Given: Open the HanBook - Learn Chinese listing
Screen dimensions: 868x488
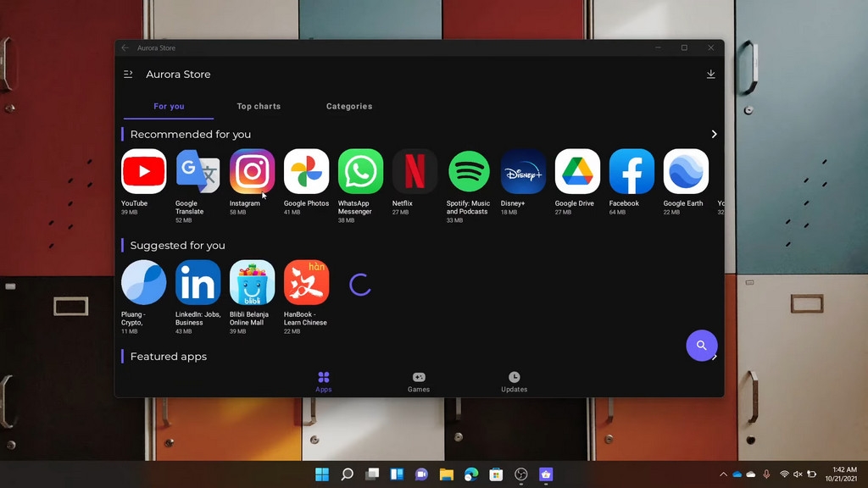Looking at the screenshot, I should [306, 282].
